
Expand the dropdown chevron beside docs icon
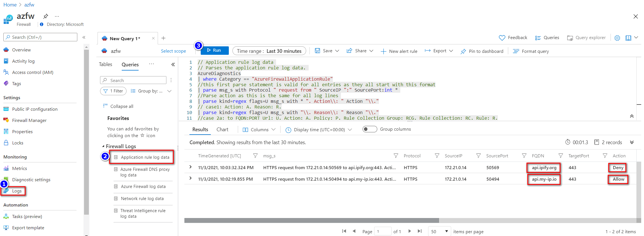[x=636, y=38]
